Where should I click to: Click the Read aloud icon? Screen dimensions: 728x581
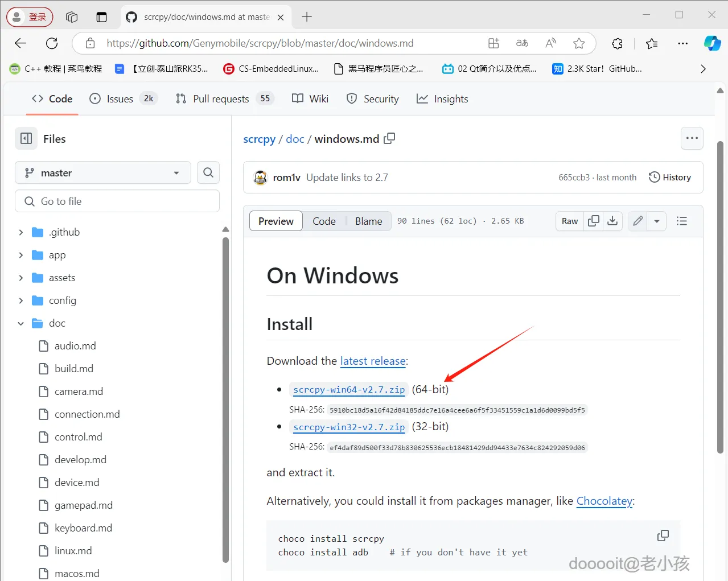(x=550, y=43)
